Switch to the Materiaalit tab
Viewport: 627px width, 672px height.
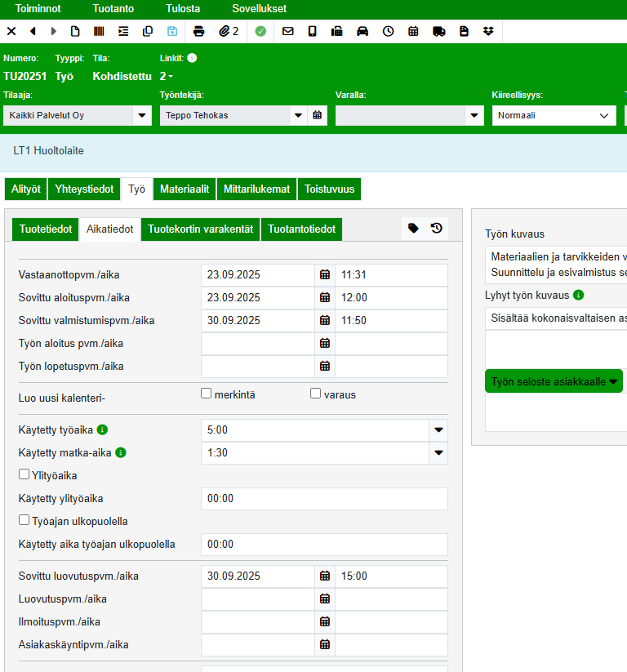[x=185, y=189]
